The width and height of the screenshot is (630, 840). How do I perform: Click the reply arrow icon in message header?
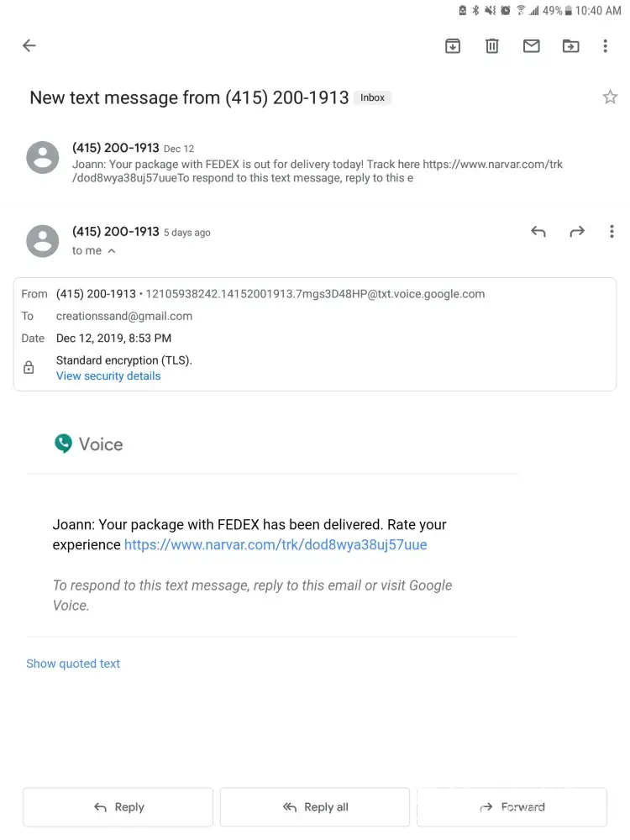pos(538,232)
